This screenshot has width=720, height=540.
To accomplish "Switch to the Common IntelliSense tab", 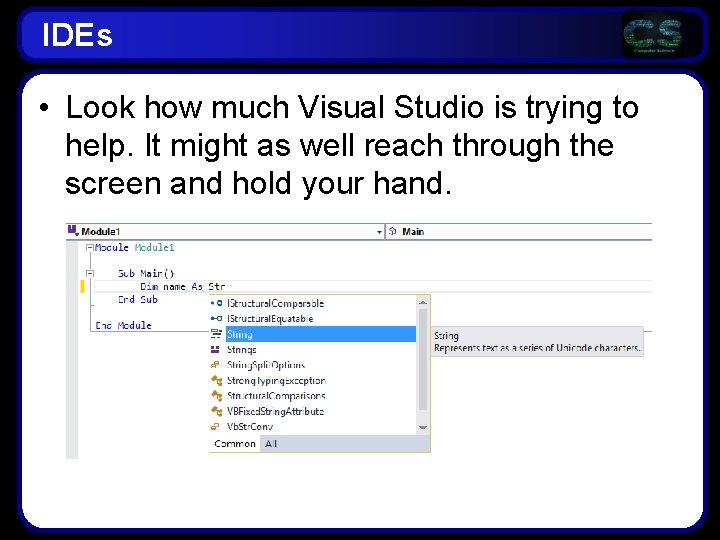I will [235, 444].
